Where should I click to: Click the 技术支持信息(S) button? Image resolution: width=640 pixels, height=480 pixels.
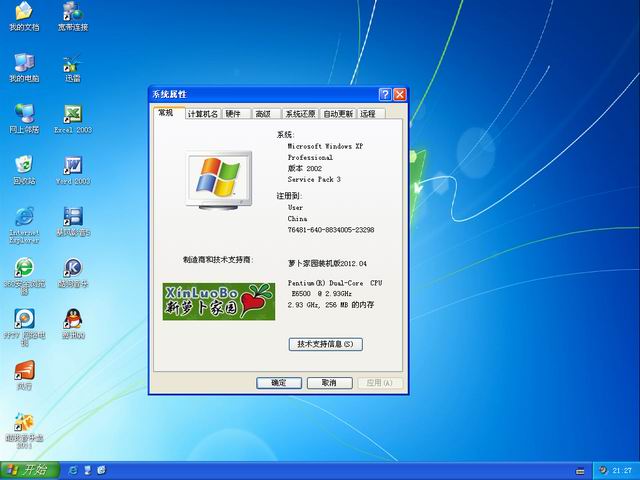tap(325, 344)
